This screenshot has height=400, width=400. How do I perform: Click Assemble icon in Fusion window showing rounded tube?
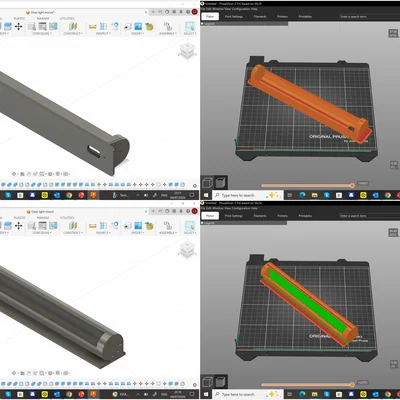click(x=168, y=226)
